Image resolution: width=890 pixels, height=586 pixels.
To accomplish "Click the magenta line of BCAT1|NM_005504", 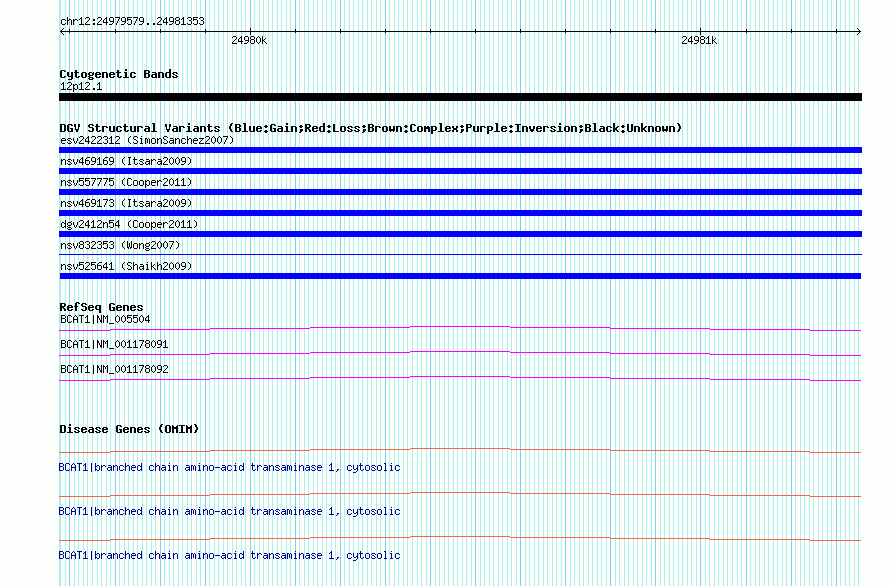I will click(460, 328).
